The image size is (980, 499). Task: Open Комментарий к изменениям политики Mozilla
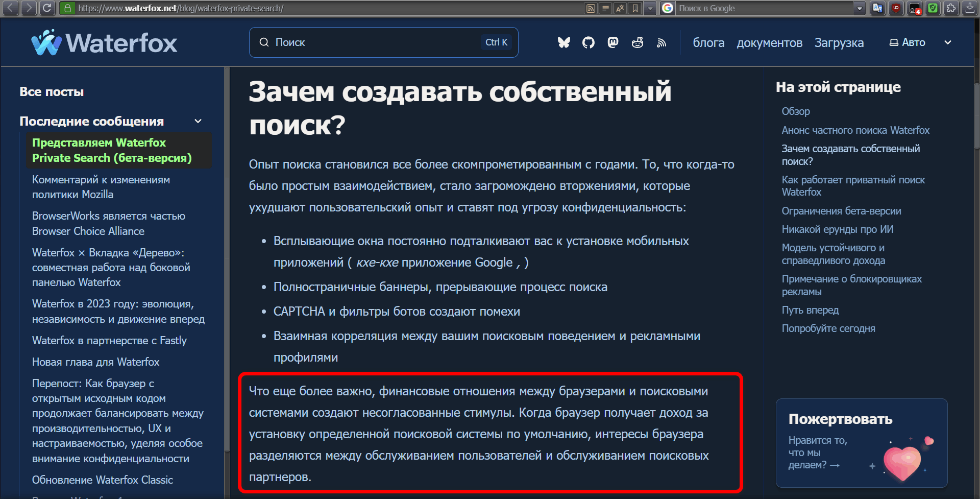point(101,187)
